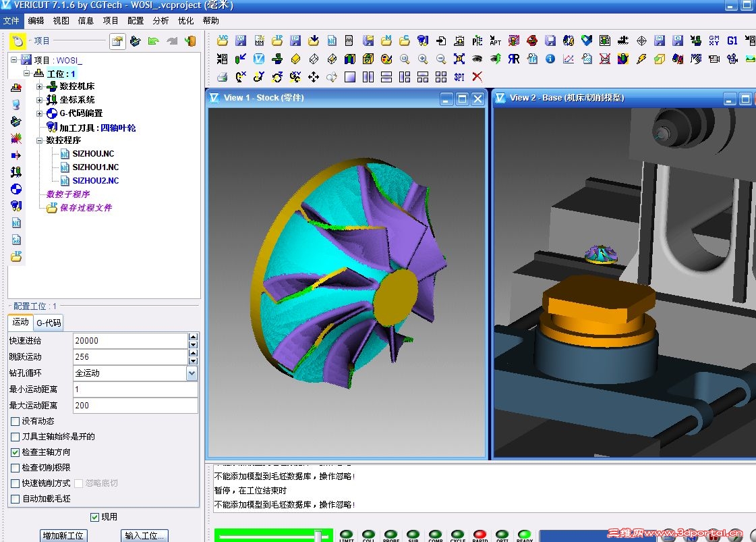Toggle the 刀具主轴始终是开的 checkbox

pos(15,437)
